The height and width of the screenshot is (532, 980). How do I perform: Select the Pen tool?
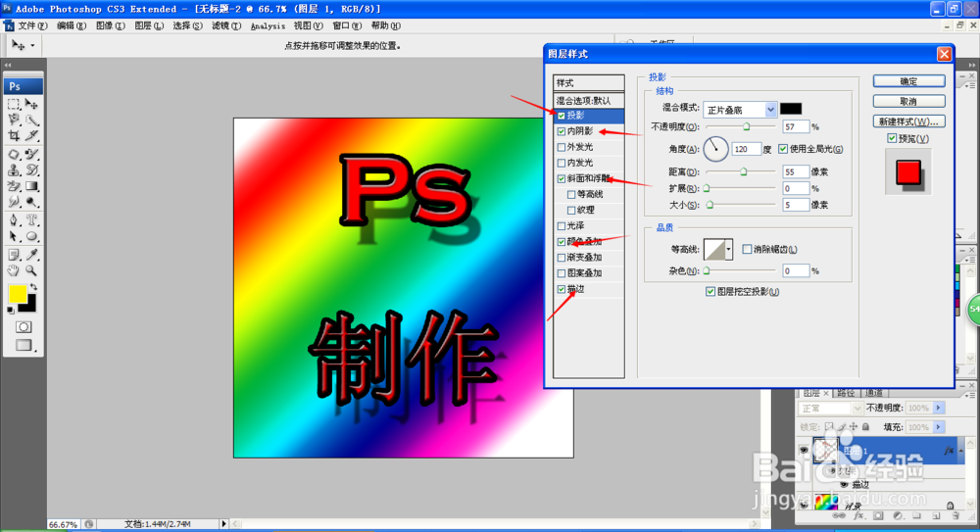pyautogui.click(x=14, y=220)
